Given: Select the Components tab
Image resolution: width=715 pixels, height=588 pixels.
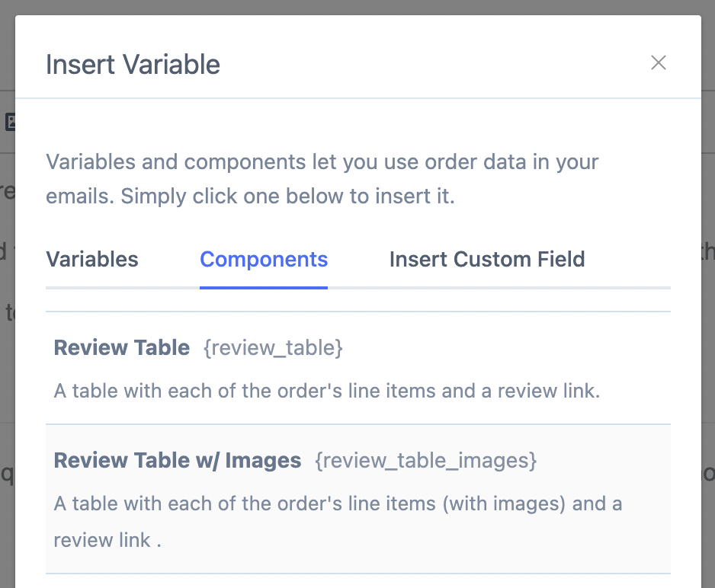Looking at the screenshot, I should [x=263, y=260].
